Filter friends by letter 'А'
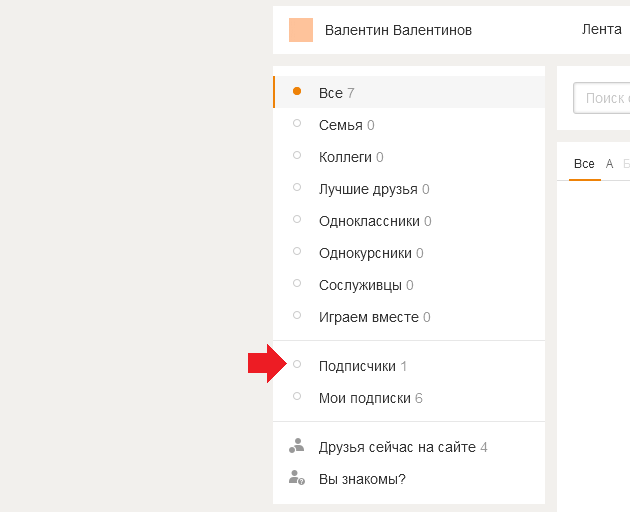 (610, 164)
